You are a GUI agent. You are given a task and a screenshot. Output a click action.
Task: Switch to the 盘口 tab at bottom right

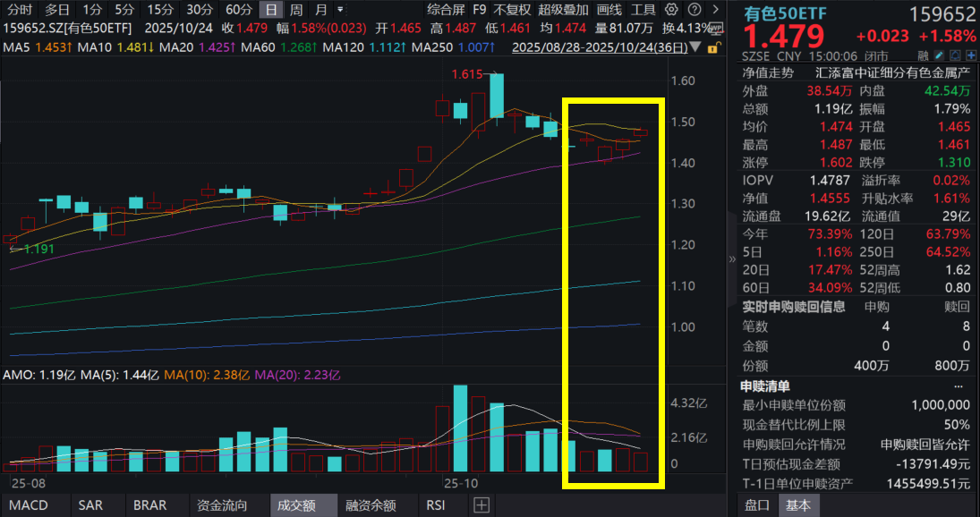(x=756, y=504)
